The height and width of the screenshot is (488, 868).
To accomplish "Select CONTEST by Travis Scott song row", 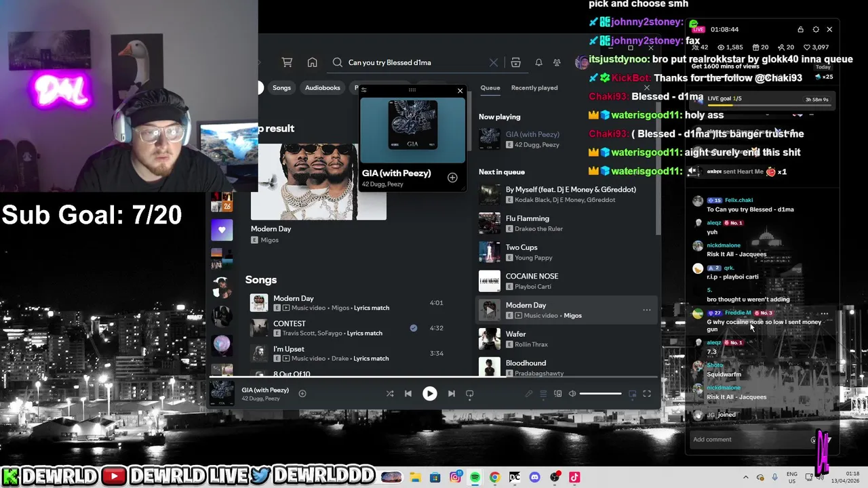I will coord(347,328).
